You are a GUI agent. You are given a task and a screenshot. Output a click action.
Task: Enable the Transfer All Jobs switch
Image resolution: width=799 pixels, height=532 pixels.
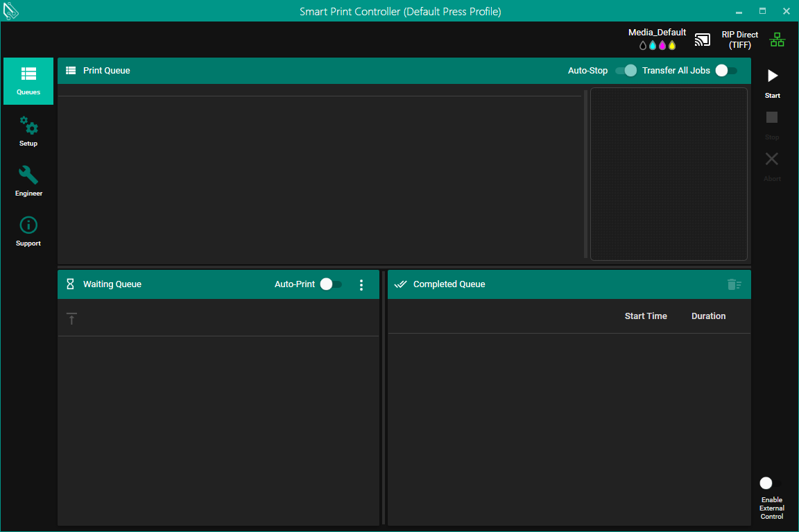coord(726,70)
